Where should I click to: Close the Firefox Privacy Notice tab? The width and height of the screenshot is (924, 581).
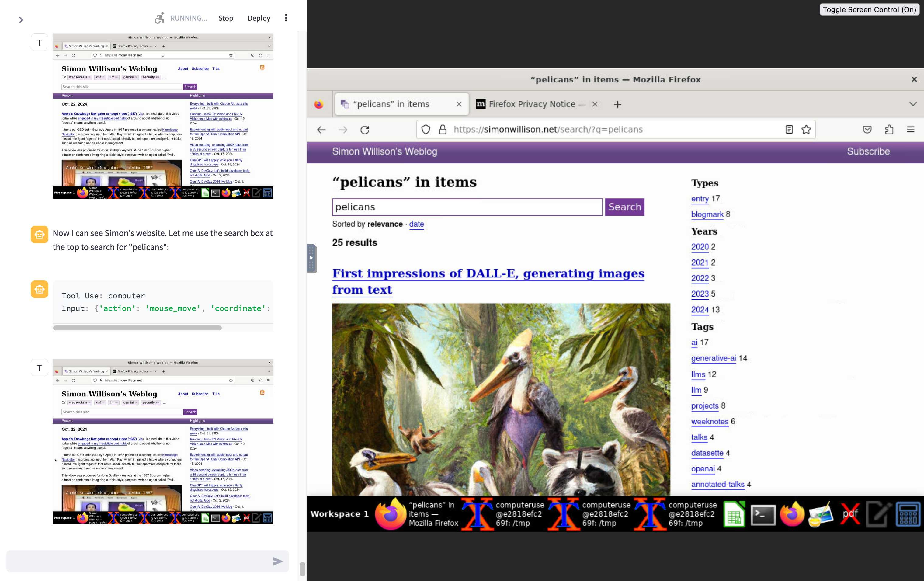[595, 104]
